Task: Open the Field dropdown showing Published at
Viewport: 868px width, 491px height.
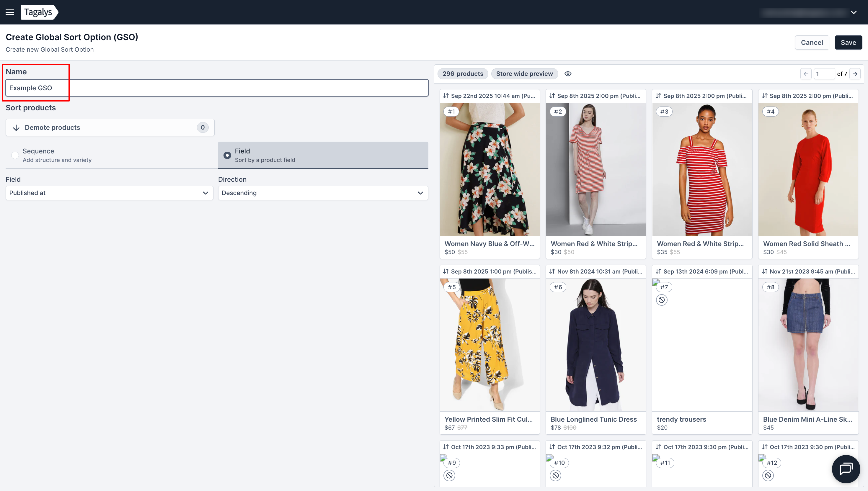Action: tap(109, 193)
